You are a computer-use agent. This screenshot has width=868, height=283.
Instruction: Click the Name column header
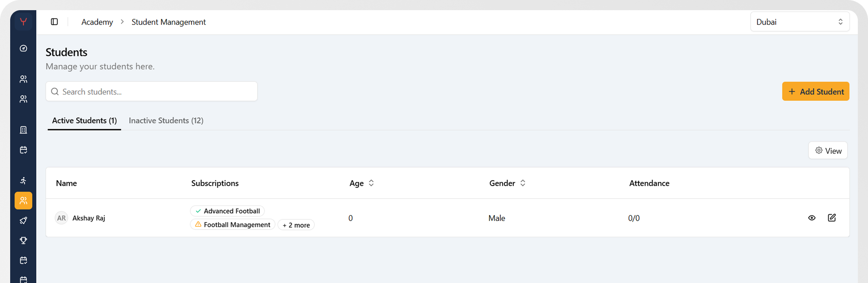(x=66, y=183)
